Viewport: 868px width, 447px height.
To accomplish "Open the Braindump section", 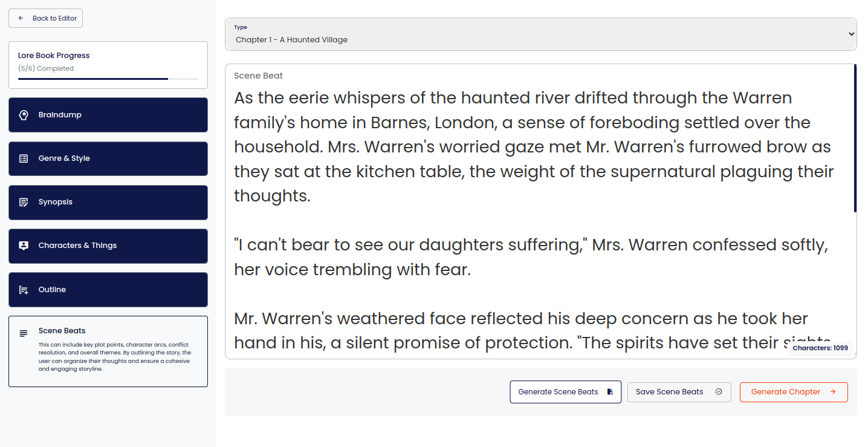I will click(108, 115).
